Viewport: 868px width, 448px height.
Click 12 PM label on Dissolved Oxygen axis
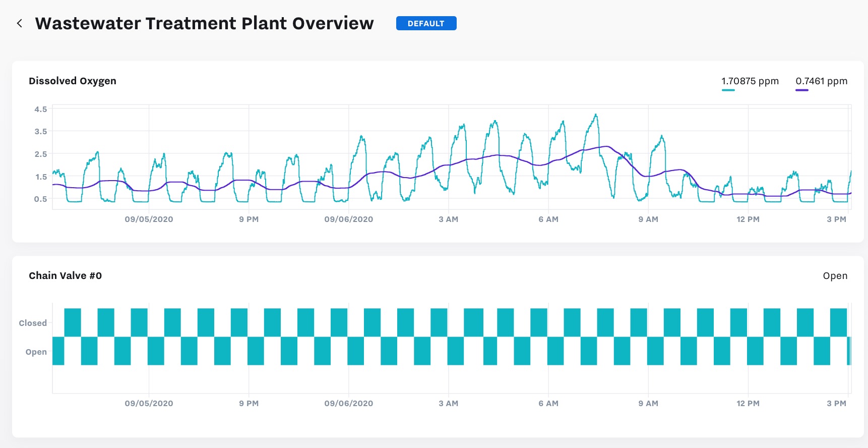point(748,219)
